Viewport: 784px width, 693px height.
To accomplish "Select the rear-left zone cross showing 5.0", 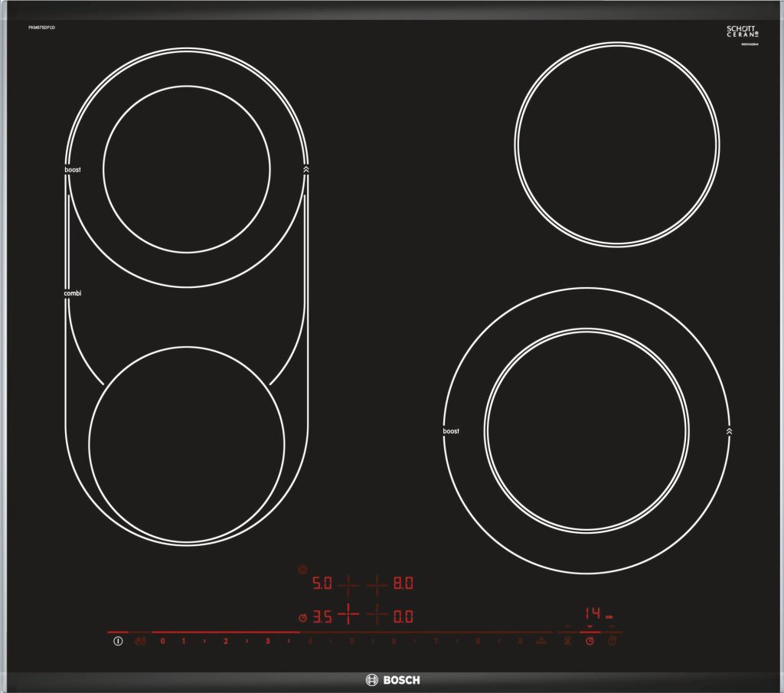I will pos(348,584).
